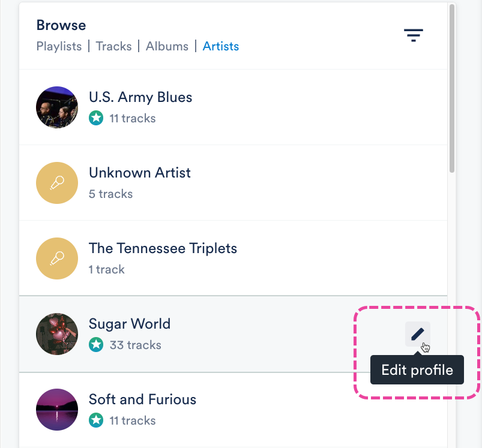Click the Unknown Artist microphone avatar
Screen dimensions: 482x448
pos(57,183)
